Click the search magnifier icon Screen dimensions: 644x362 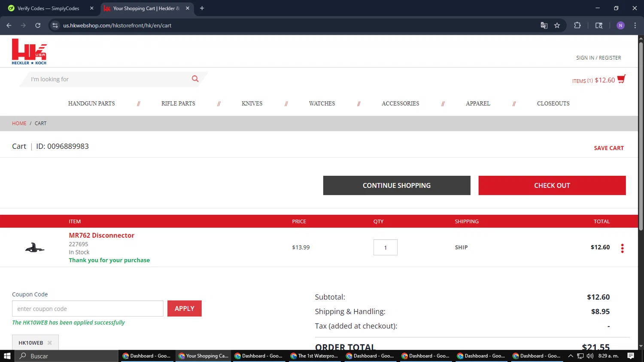pyautogui.click(x=195, y=79)
